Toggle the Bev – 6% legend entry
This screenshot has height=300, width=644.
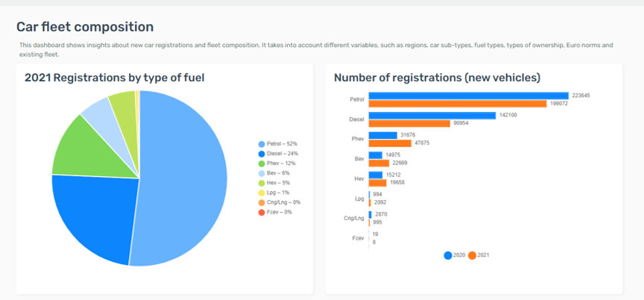pos(275,173)
